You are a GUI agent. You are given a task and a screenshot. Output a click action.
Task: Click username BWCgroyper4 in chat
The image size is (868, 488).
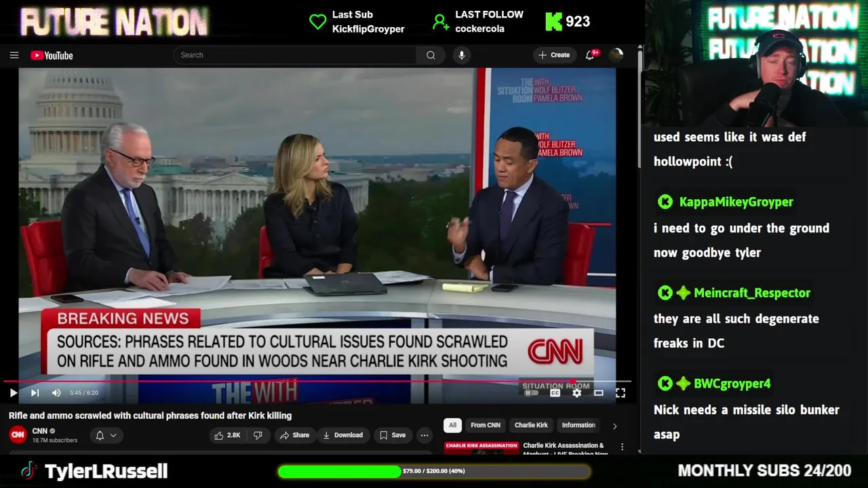[732, 384]
